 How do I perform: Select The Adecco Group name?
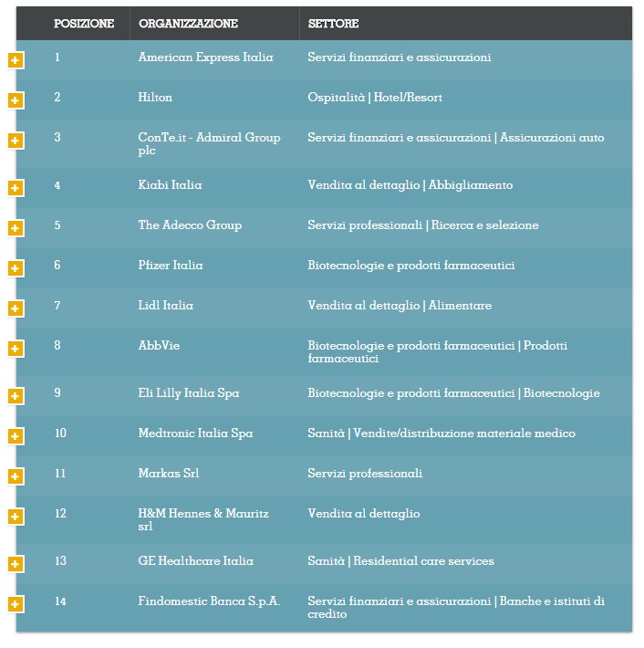(x=190, y=225)
